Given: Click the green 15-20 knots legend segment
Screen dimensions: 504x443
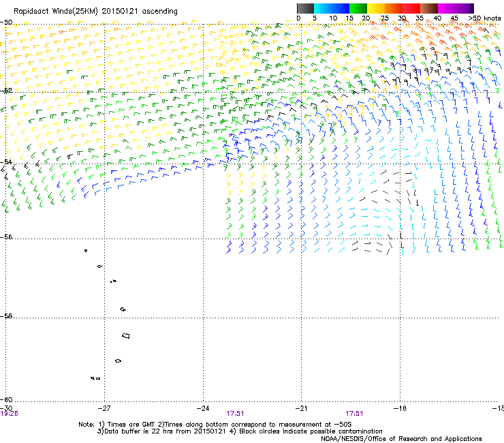Looking at the screenshot, I should (x=358, y=8).
